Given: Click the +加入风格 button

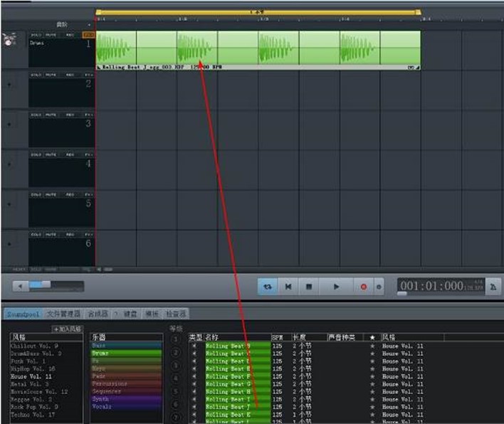Looking at the screenshot, I should point(68,329).
